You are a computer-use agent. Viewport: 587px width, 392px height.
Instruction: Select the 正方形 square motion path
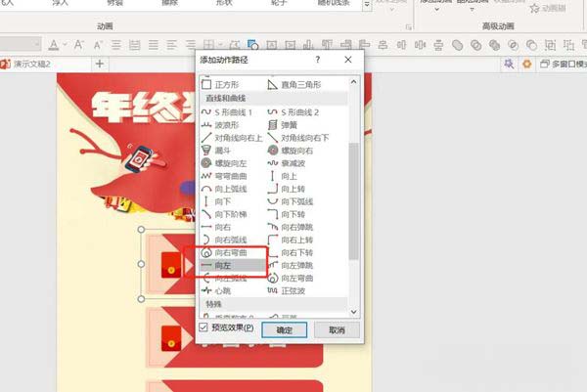tap(220, 84)
